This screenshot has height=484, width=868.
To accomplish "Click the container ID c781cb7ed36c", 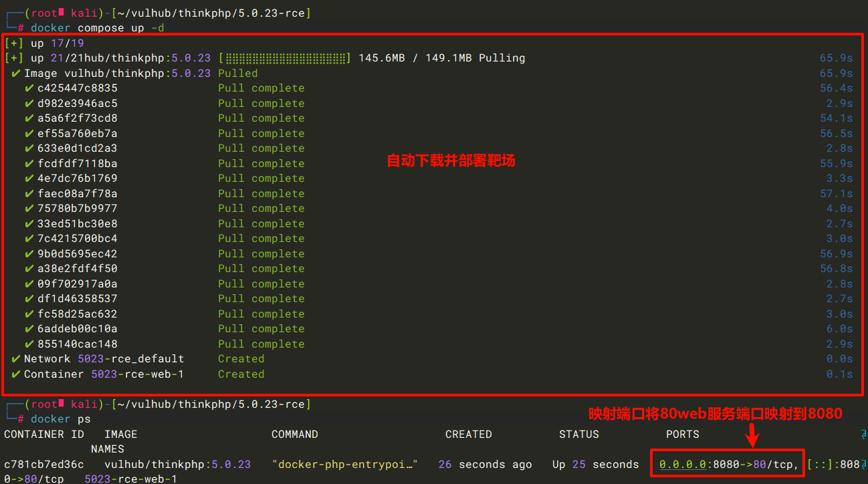I will (x=44, y=465).
